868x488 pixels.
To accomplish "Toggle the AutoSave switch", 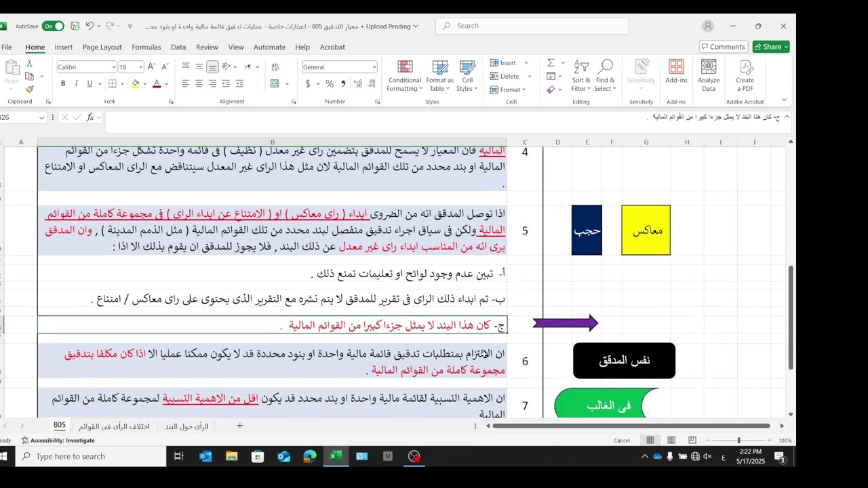I will pos(53,26).
